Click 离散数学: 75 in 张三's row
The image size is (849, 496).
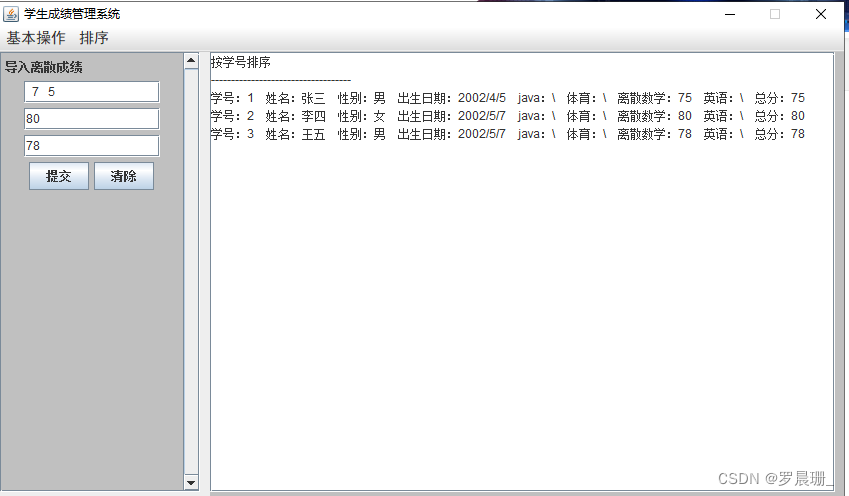[655, 98]
